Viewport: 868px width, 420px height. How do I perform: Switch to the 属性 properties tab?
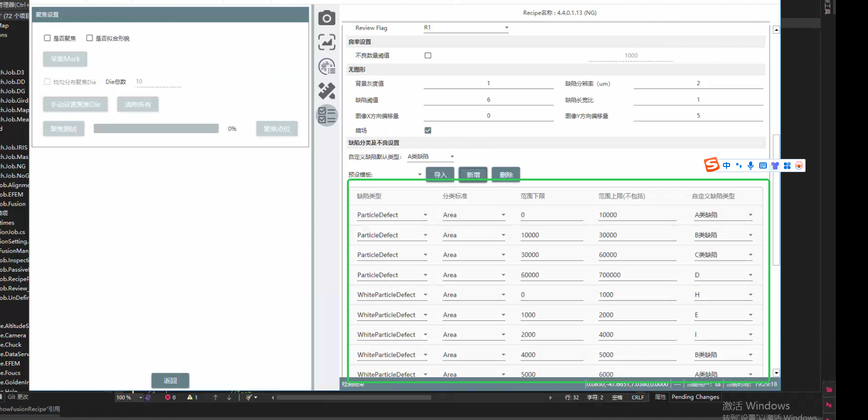click(661, 397)
